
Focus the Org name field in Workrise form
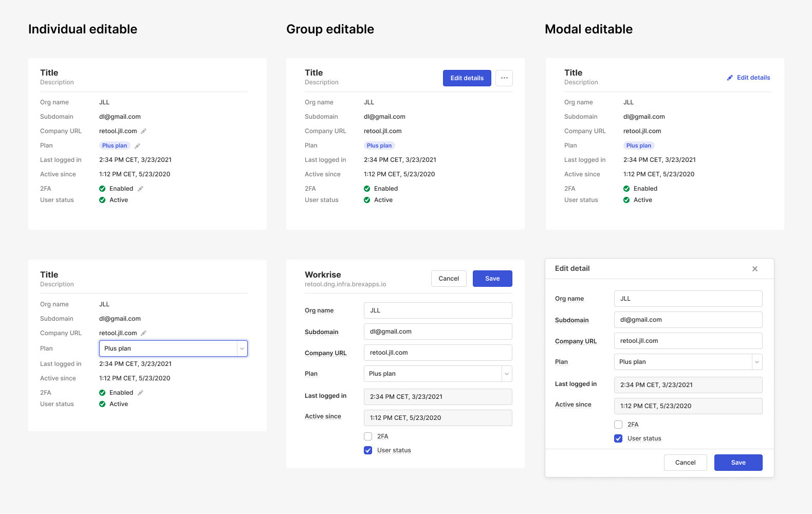(x=438, y=310)
